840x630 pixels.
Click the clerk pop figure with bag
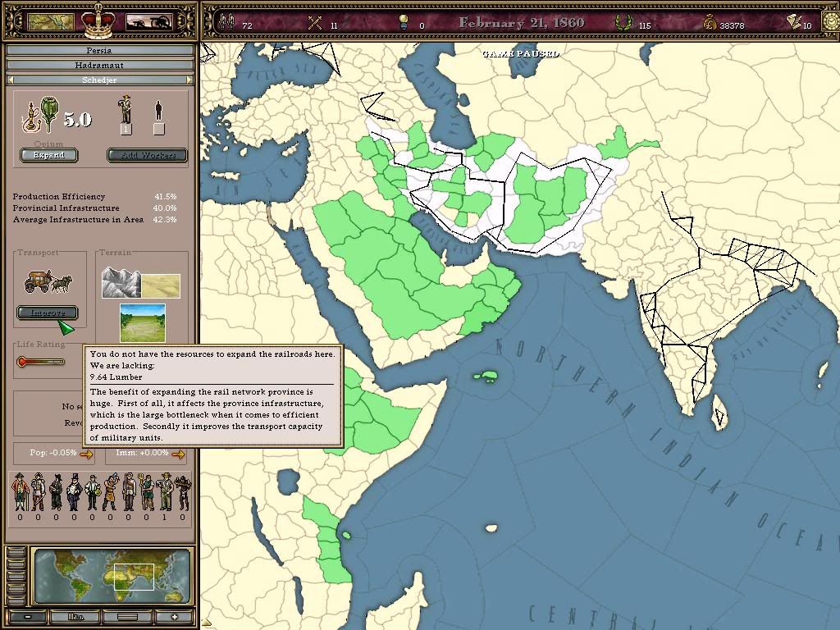click(92, 493)
